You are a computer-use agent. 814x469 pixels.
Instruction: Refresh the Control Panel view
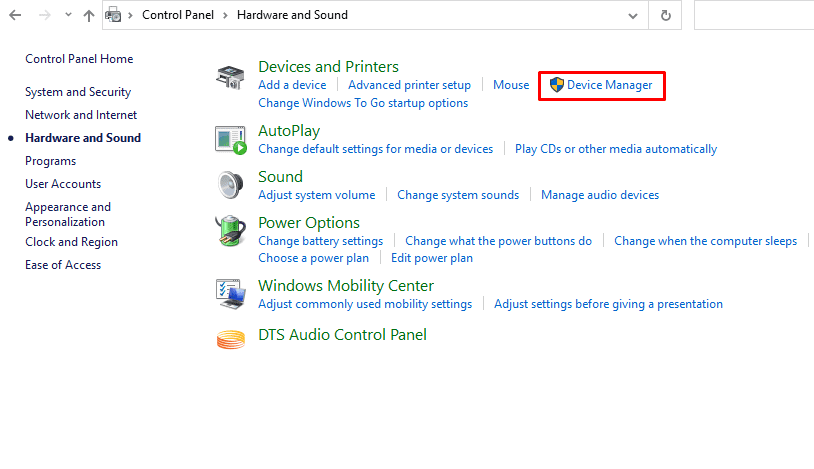666,16
